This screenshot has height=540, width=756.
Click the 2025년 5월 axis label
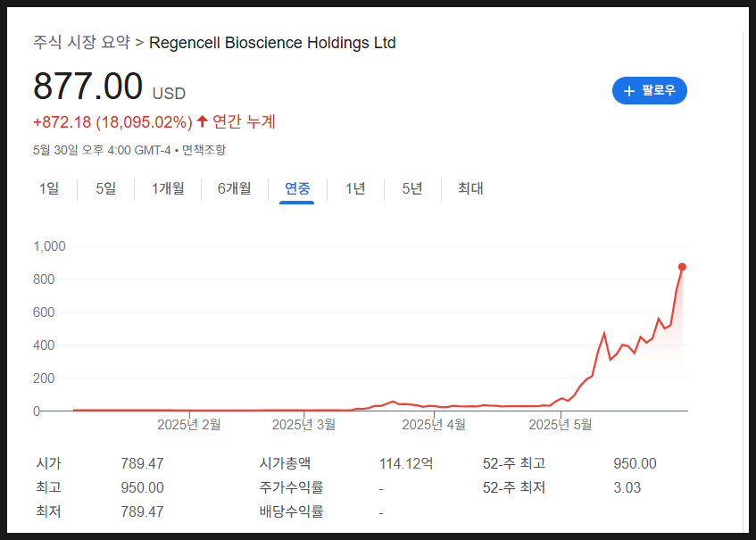(561, 425)
